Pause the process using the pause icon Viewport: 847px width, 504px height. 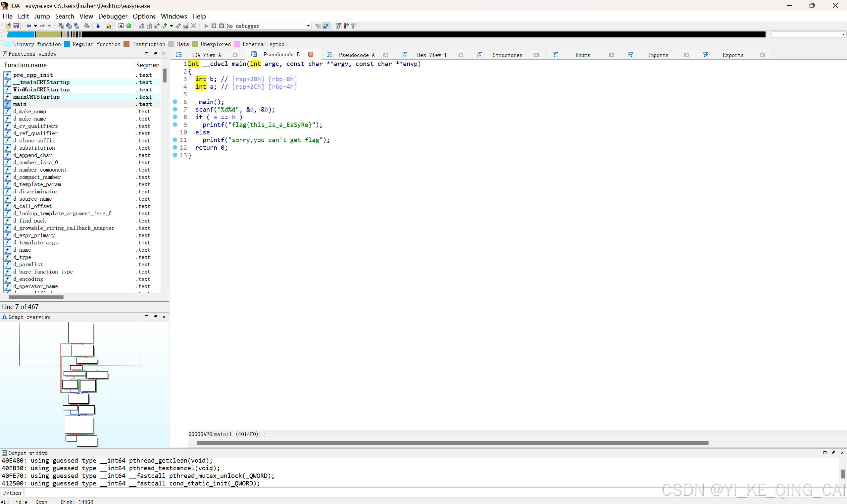pos(214,26)
